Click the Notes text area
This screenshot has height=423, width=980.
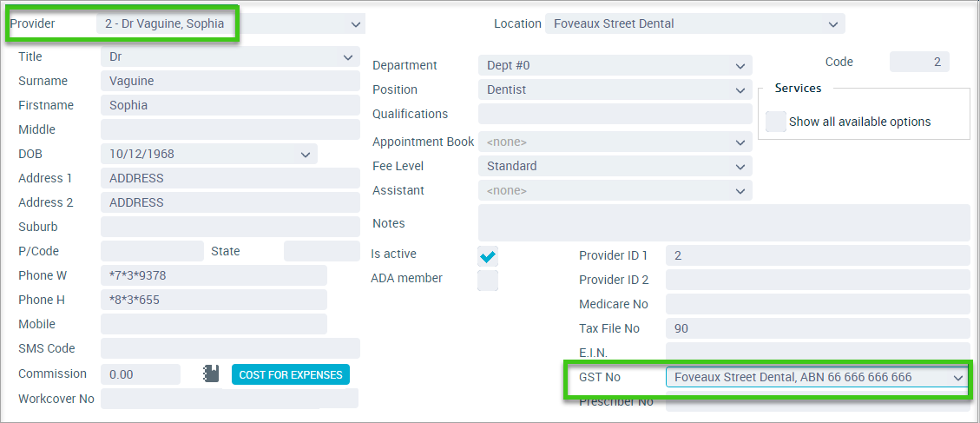[x=724, y=222]
